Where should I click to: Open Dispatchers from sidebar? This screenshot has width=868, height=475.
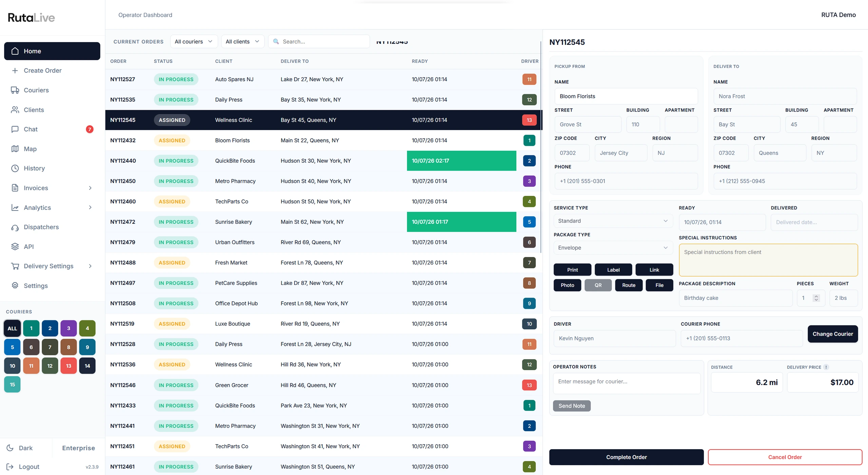click(52, 227)
